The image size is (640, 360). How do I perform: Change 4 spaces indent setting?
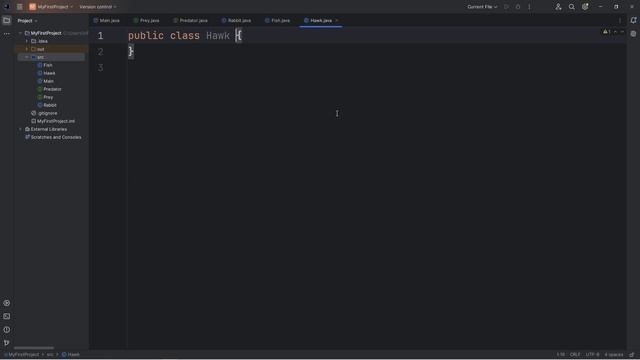pyautogui.click(x=613, y=355)
